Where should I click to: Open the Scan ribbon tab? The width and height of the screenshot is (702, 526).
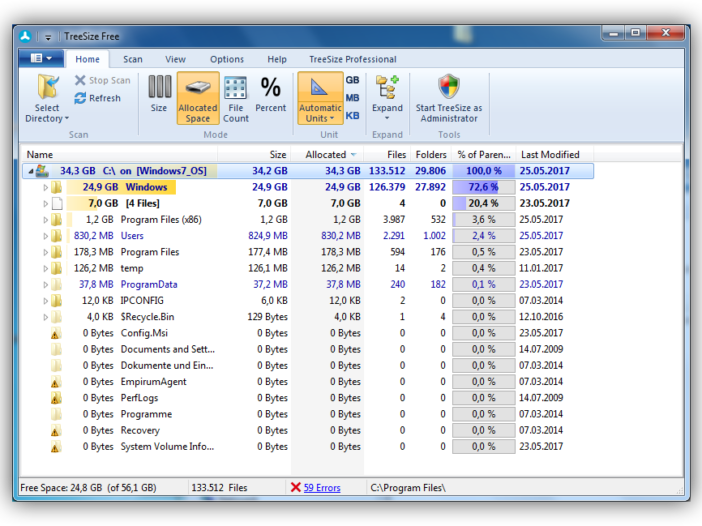pos(133,59)
